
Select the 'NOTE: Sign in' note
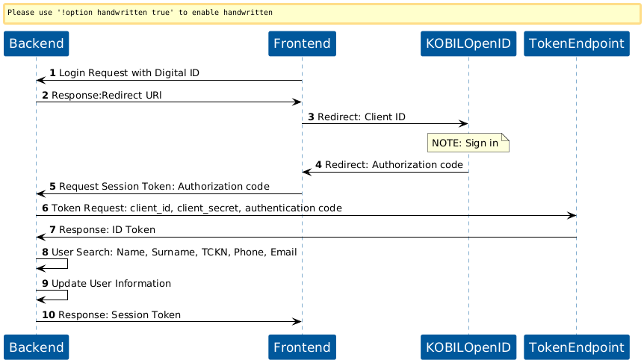[x=468, y=143]
